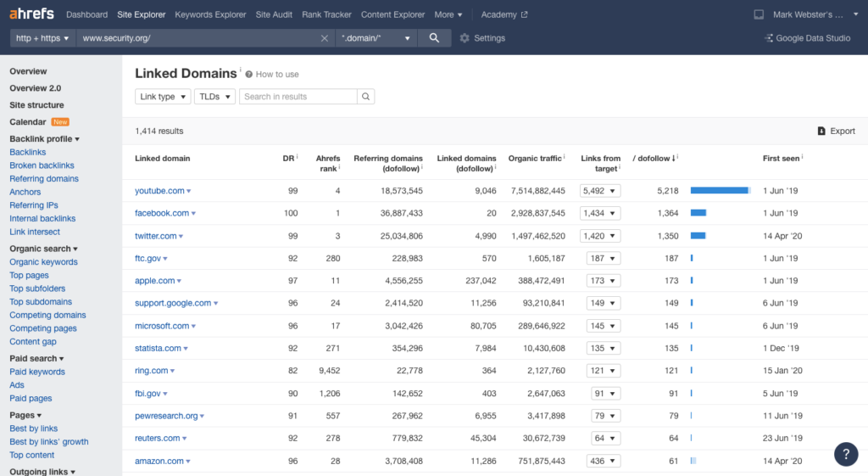
Task: Click the search icon in results filter
Action: click(x=365, y=97)
